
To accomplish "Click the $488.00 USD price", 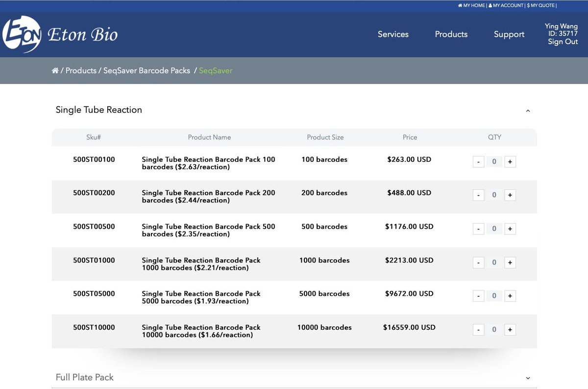I will point(409,193).
